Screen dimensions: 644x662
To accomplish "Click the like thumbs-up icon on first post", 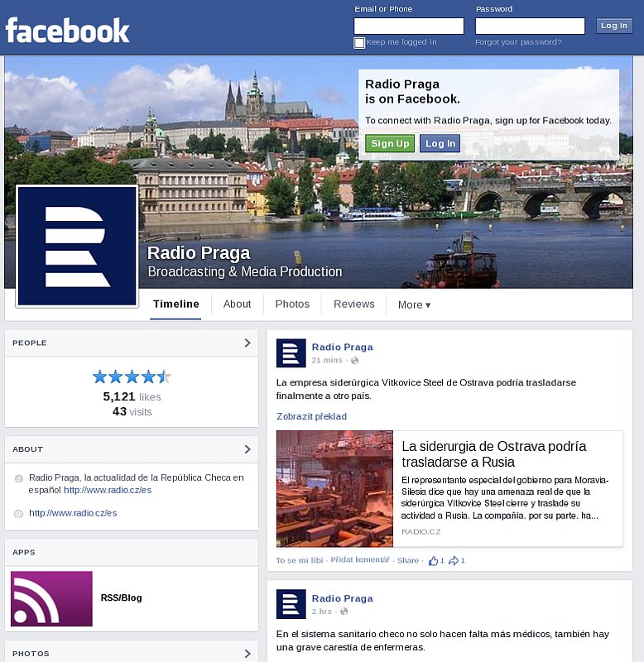I will (433, 561).
